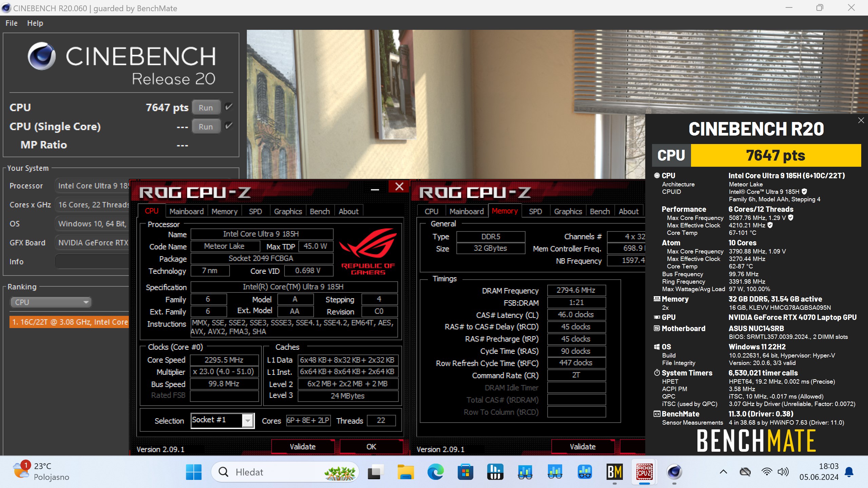Open the Bench tab in the right CPU-Z window
This screenshot has height=488, width=868.
[x=600, y=211]
